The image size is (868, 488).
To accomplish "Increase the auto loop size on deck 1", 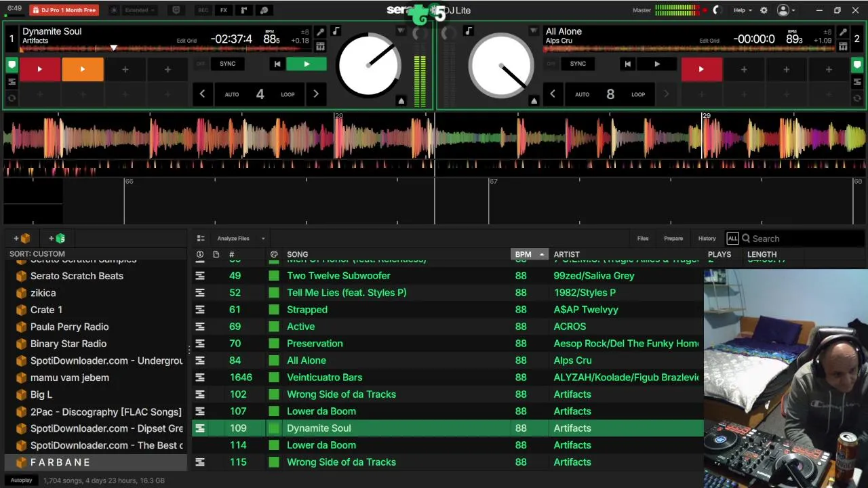I will tap(316, 94).
